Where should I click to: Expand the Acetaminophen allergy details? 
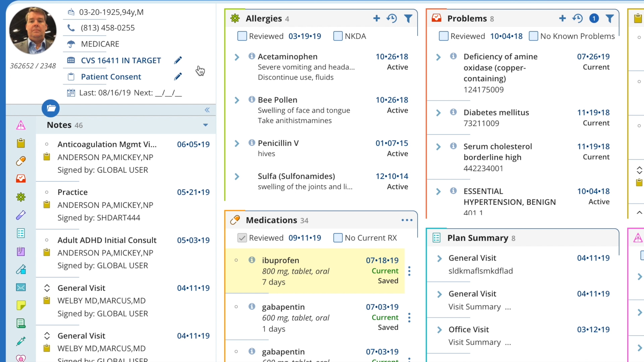click(x=237, y=57)
